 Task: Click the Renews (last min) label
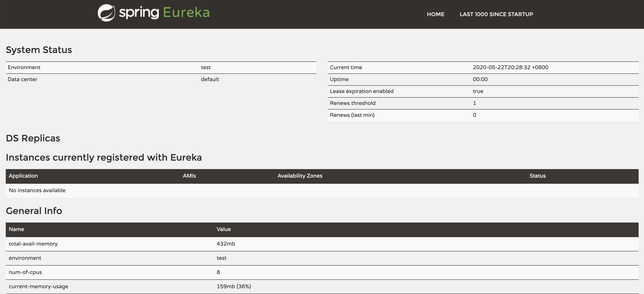(352, 115)
